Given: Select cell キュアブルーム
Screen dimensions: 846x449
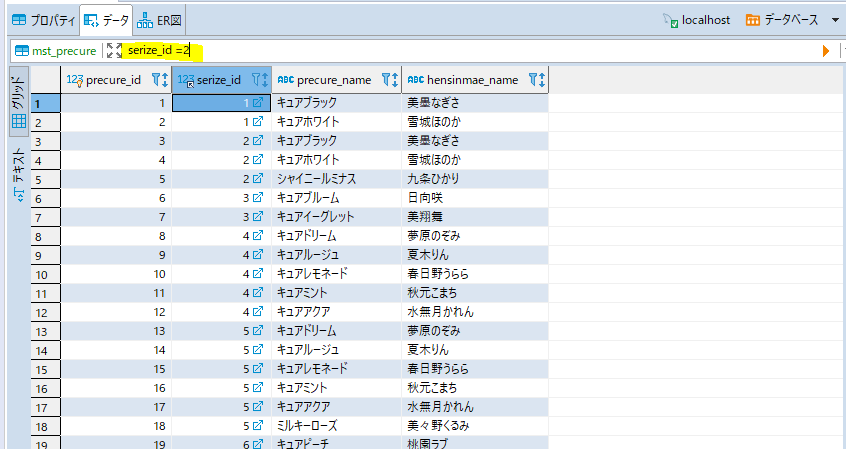Looking at the screenshot, I should tap(337, 198).
